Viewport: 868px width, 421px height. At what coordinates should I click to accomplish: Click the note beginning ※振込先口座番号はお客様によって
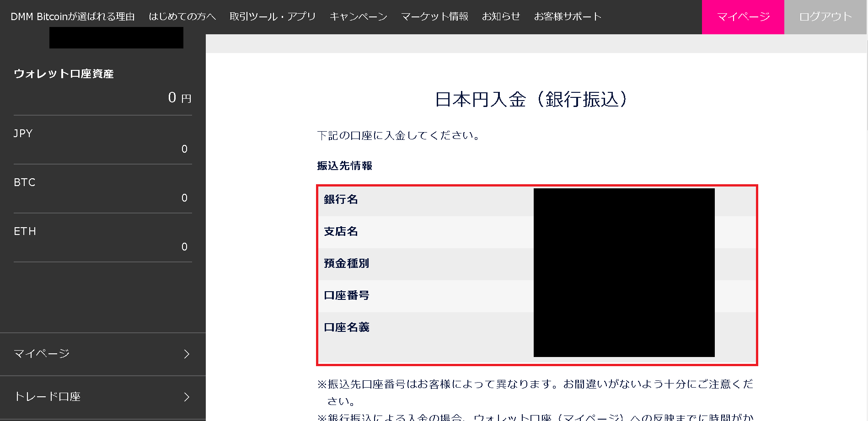536,393
